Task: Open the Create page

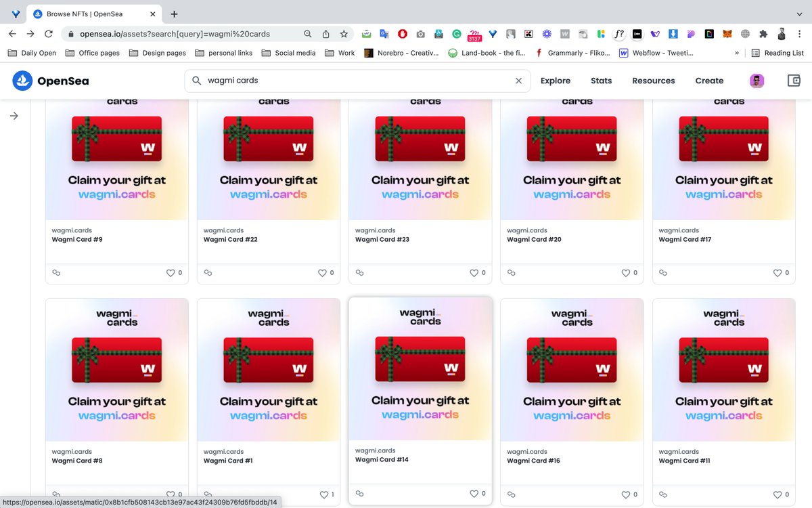Action: click(x=709, y=81)
